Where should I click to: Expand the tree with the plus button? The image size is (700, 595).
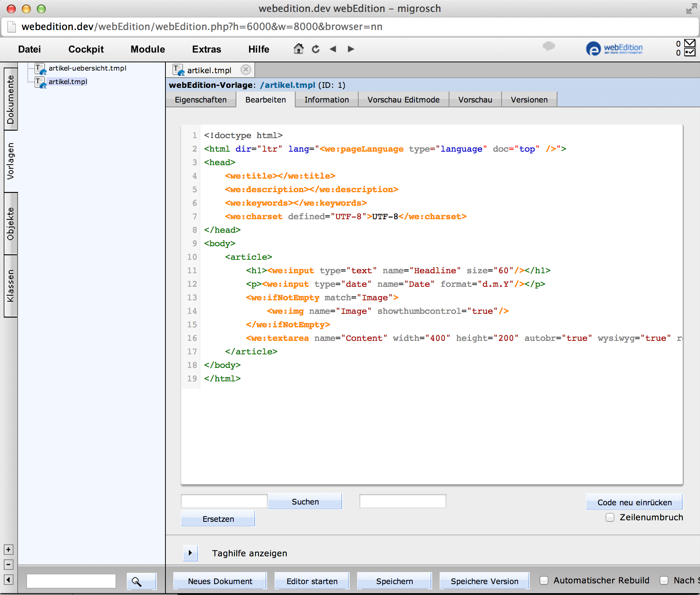[9, 550]
